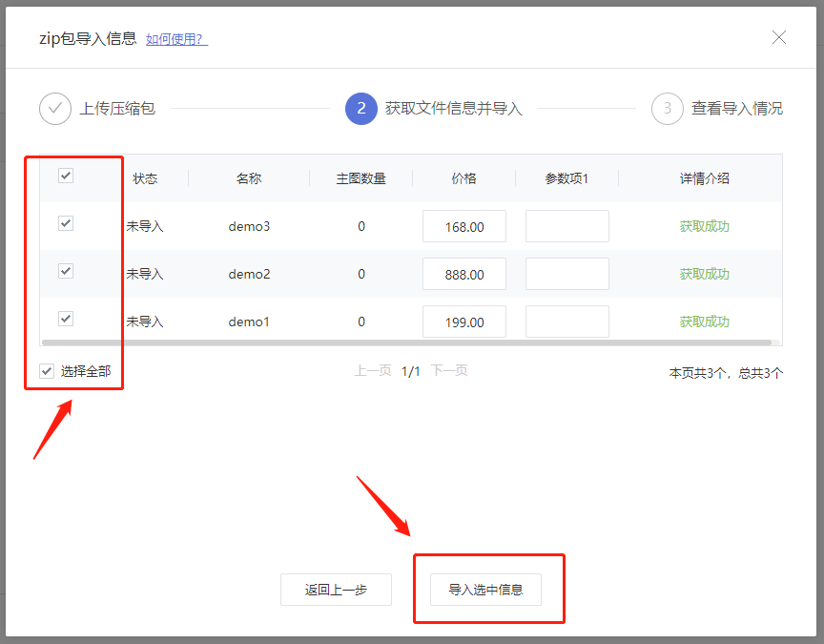Viewport: 824px width, 644px height.
Task: Uncheck the checkbox on the demo2 row
Action: (x=65, y=271)
